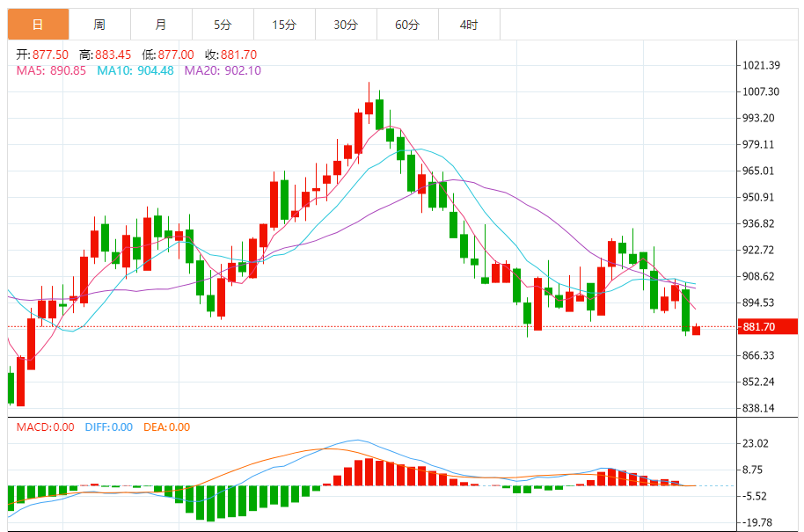Click the 1007.30 price axis label
The width and height of the screenshot is (804, 532).
761,91
